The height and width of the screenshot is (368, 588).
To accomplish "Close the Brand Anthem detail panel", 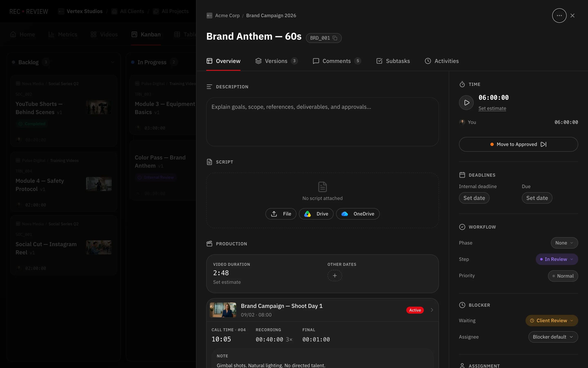I will (x=572, y=16).
